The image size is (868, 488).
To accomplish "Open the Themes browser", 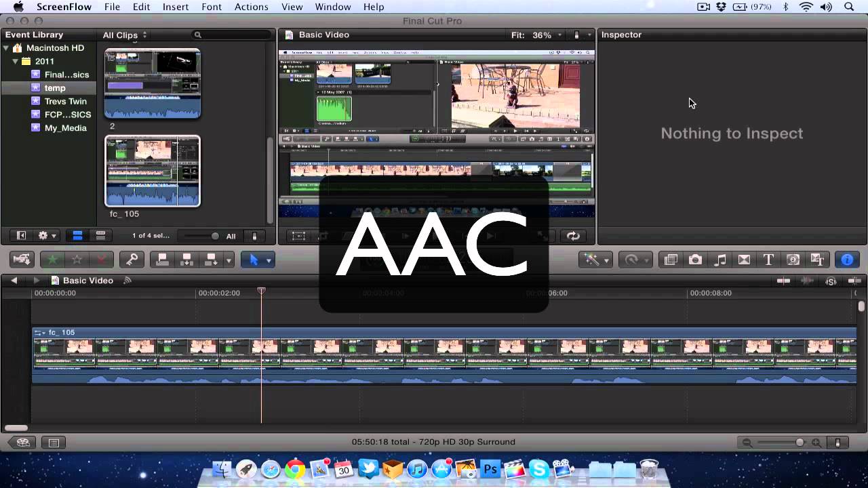I will click(817, 259).
